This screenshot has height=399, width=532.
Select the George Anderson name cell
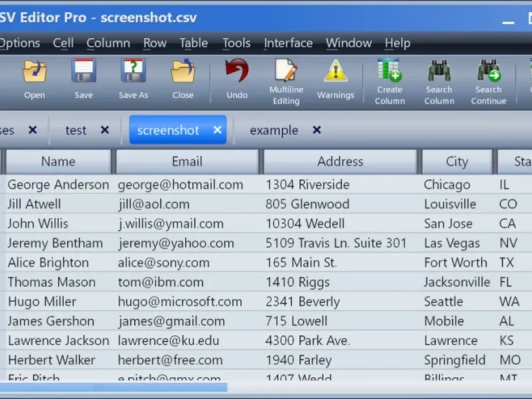coord(59,185)
